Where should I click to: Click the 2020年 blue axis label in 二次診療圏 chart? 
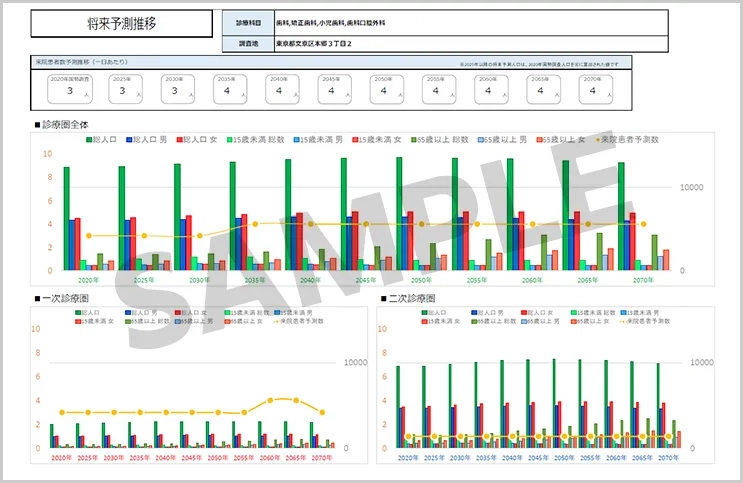tap(408, 458)
